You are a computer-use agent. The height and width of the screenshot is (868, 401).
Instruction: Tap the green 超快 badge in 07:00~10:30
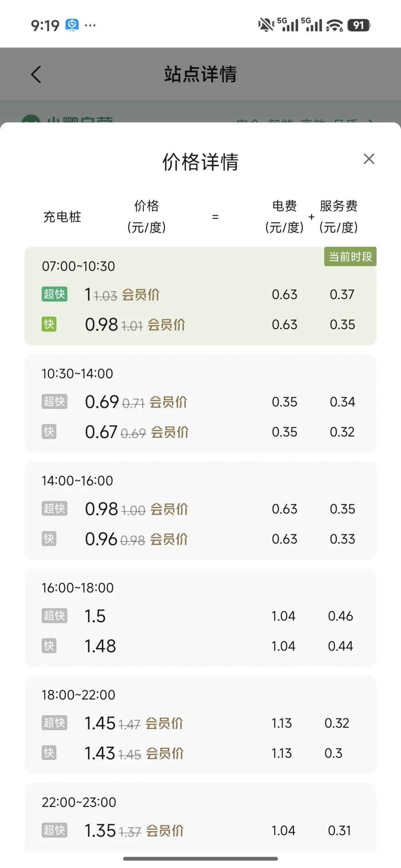pyautogui.click(x=54, y=294)
